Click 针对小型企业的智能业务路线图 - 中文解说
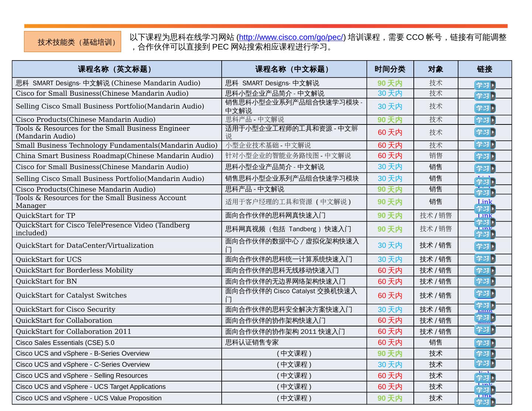This screenshot has width=532, height=411. (x=288, y=156)
